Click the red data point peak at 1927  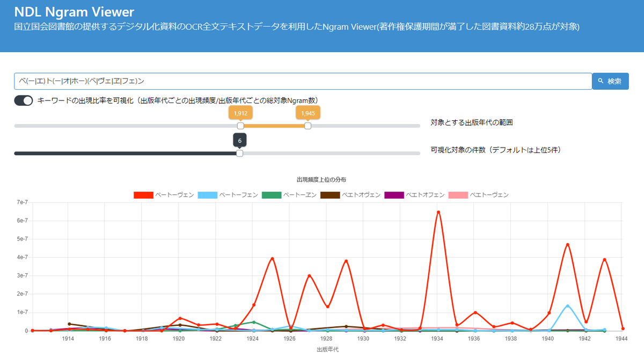pos(309,276)
